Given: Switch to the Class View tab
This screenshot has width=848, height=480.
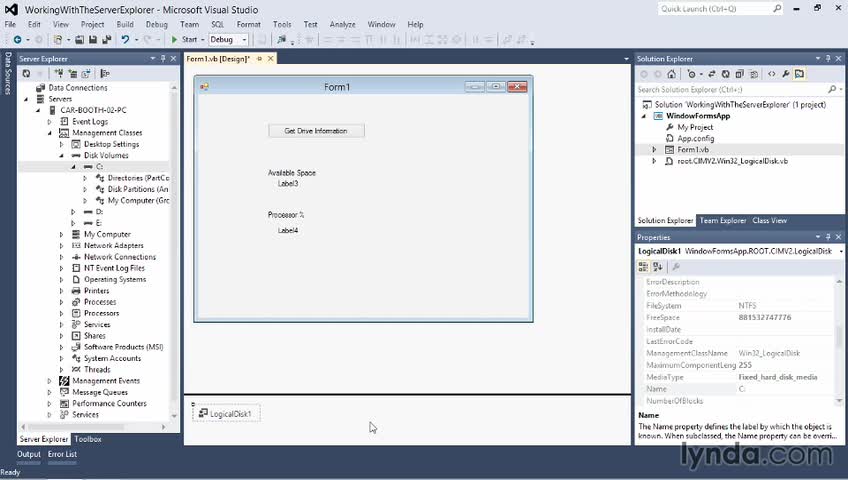Looking at the screenshot, I should tap(770, 221).
